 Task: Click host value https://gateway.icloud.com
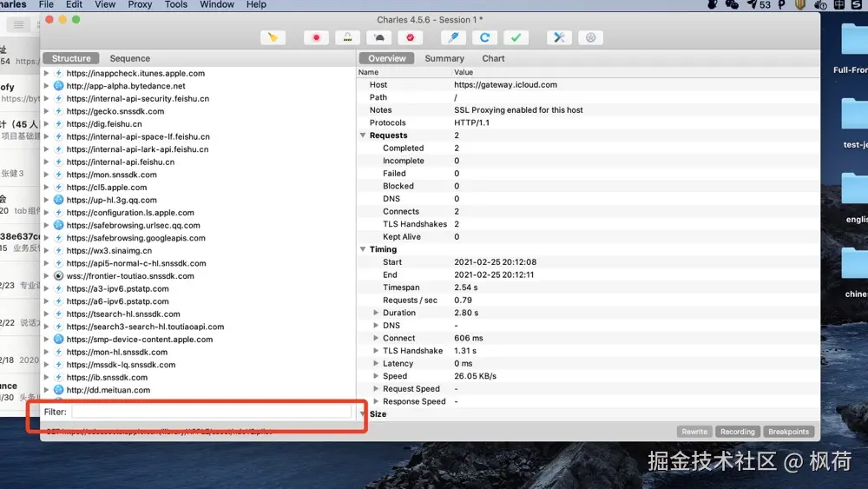[x=505, y=85]
